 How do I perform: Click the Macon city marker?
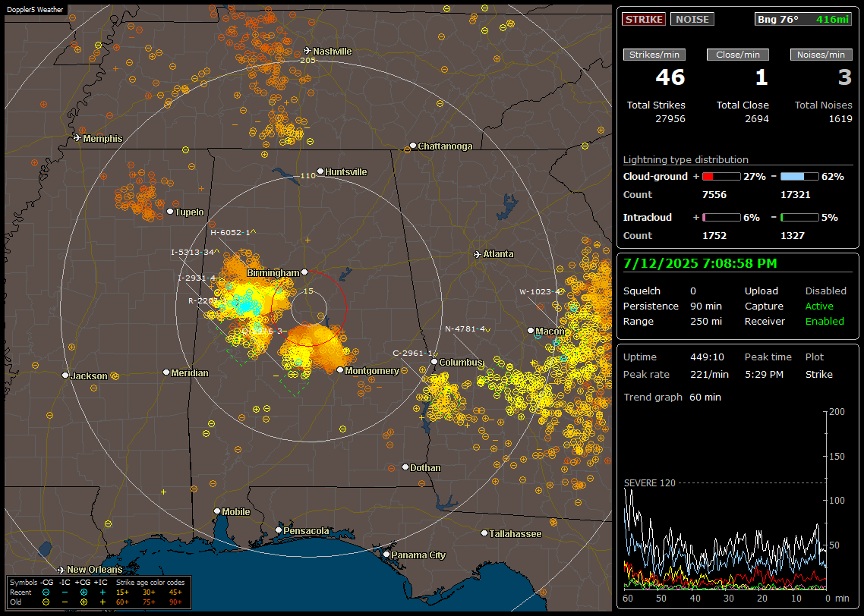(x=531, y=330)
